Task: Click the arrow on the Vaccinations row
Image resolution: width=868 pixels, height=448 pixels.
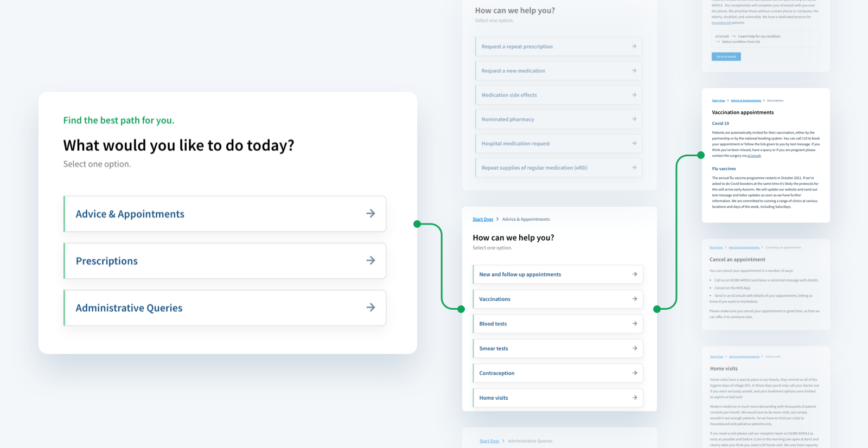Action: [635, 299]
